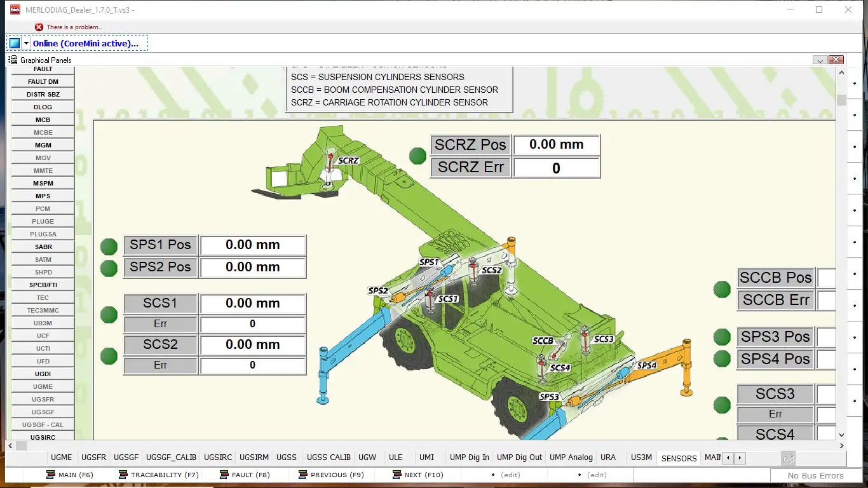
Task: Click the MAIN (F6) status bar icon
Action: (x=50, y=475)
